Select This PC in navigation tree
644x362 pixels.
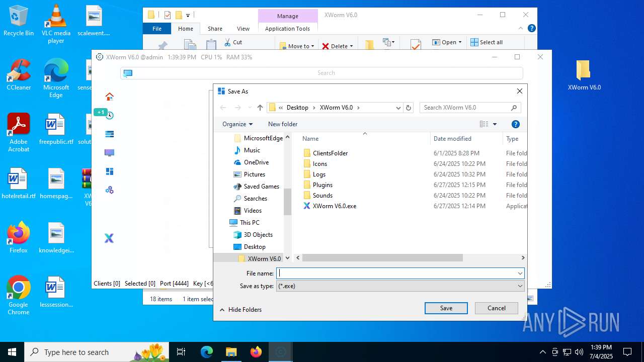250,223
